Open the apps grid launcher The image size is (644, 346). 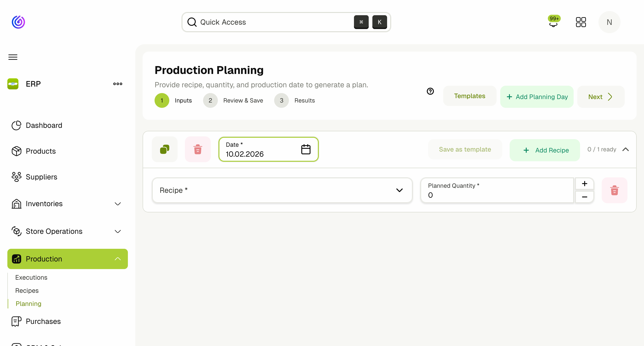tap(581, 22)
